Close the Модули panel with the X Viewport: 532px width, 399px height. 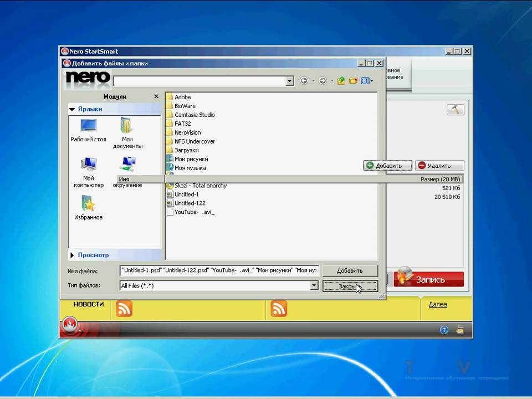point(156,96)
